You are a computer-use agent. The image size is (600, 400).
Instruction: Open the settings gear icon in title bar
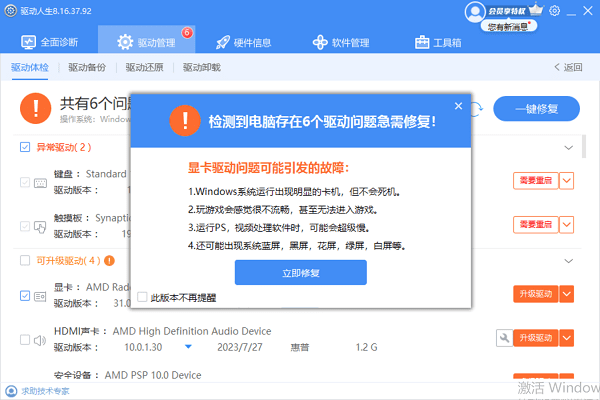click(554, 11)
